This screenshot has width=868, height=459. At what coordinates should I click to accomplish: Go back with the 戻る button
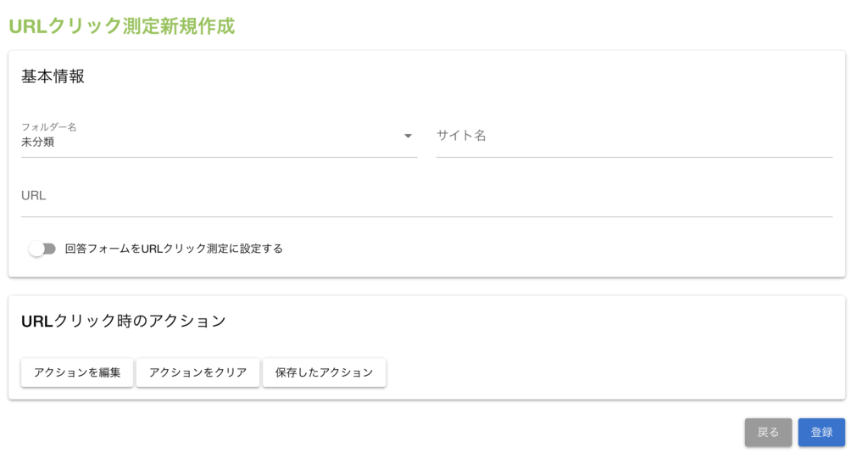click(x=768, y=432)
